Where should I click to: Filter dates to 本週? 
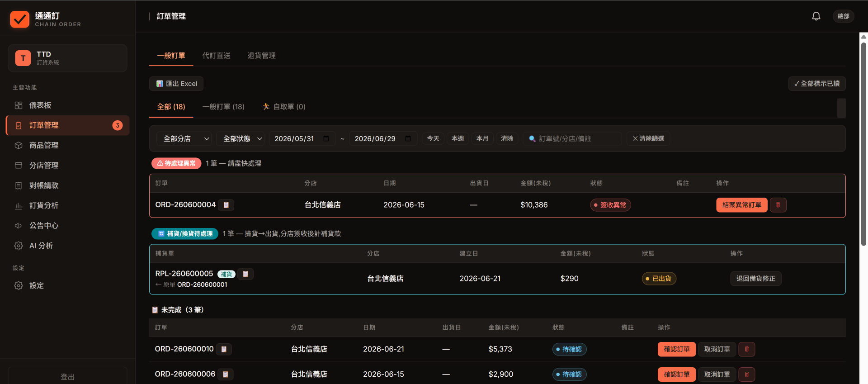[458, 138]
